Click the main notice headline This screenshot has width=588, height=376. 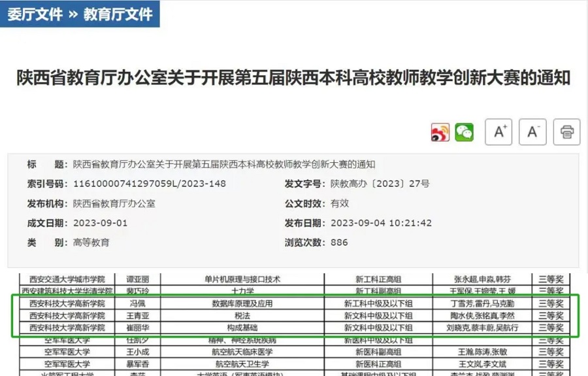tap(293, 78)
